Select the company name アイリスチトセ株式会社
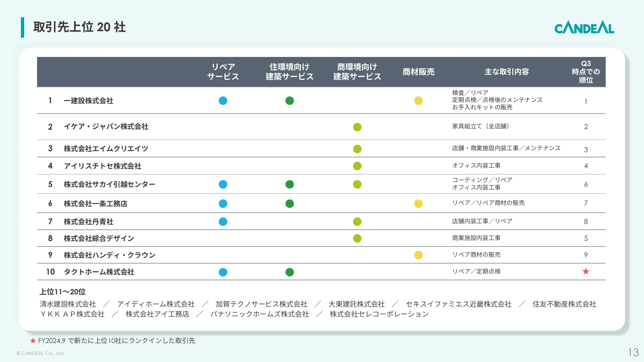This screenshot has width=644, height=362. 102,166
